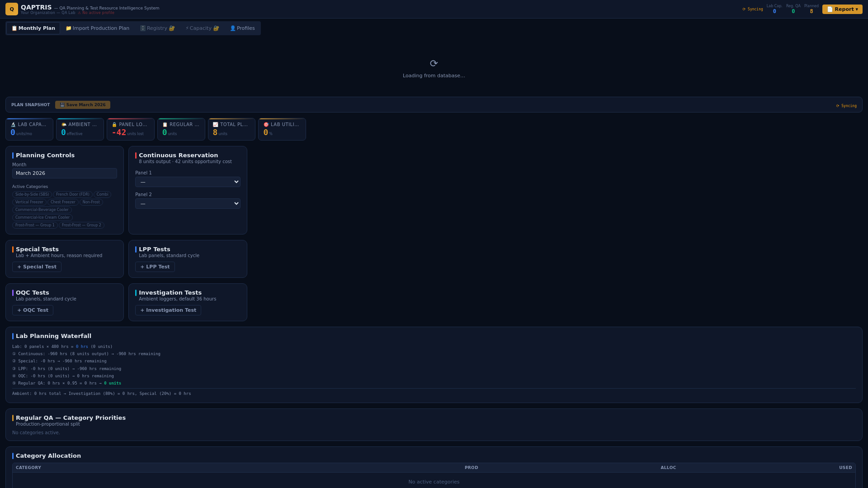Add a new OQC Test

(x=33, y=310)
